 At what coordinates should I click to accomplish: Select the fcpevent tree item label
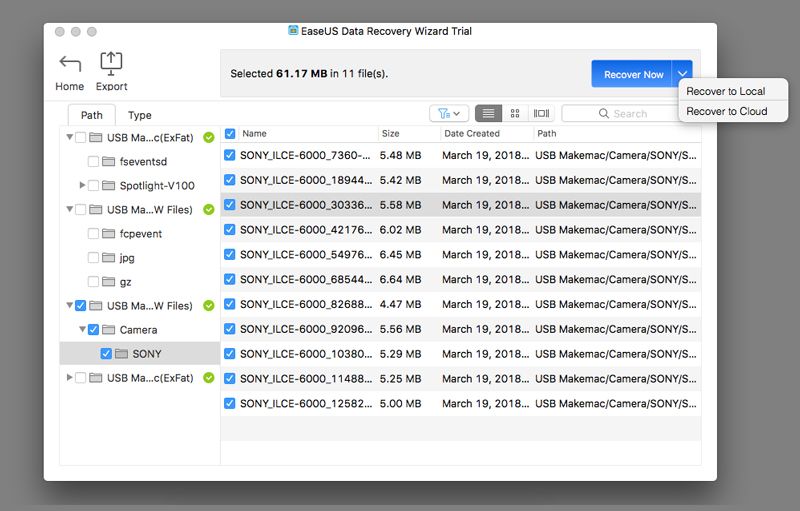pyautogui.click(x=140, y=234)
